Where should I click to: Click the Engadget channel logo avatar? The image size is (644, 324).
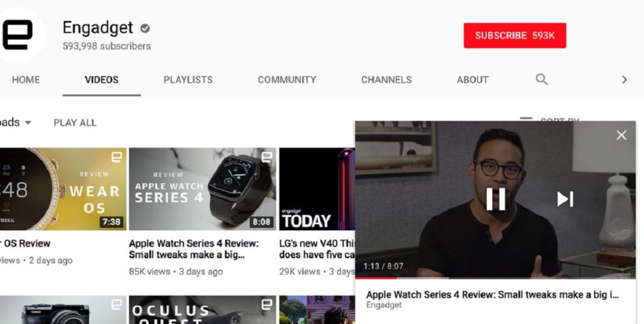[19, 35]
